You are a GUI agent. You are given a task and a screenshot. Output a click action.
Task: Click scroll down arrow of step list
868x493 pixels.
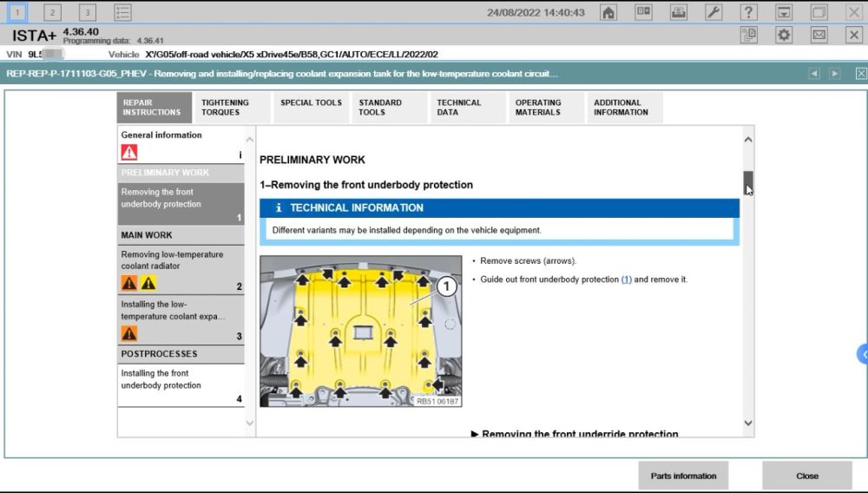250,424
